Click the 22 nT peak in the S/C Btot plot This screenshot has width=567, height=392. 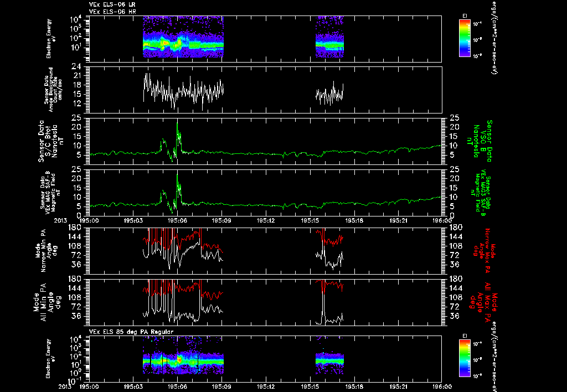[177, 124]
